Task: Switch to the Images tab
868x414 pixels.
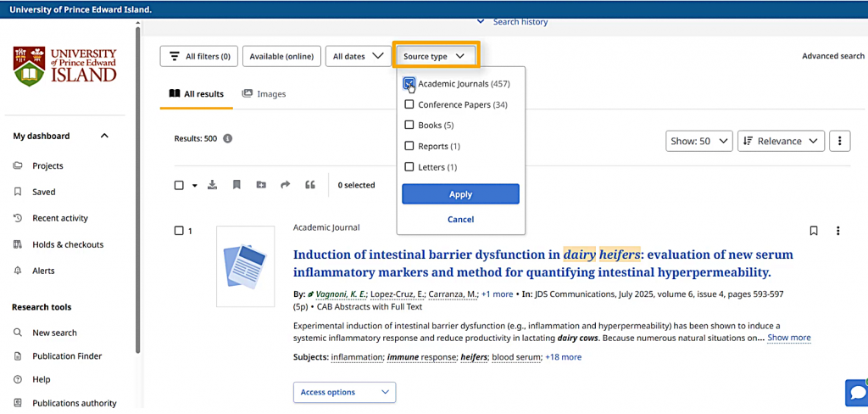Action: pos(264,94)
